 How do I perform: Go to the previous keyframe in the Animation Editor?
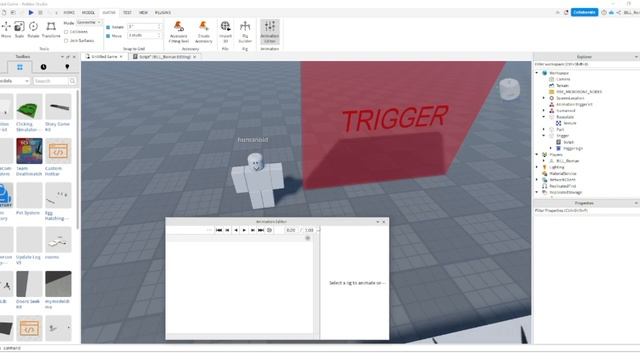[227, 230]
